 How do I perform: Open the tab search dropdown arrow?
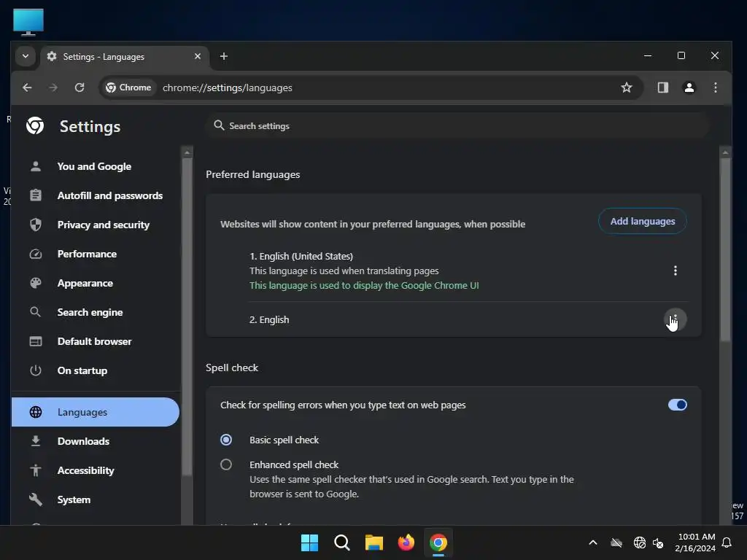click(x=26, y=56)
